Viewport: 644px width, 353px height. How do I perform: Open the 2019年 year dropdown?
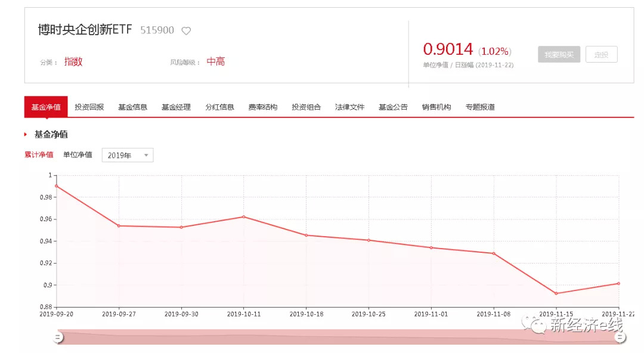click(x=128, y=155)
